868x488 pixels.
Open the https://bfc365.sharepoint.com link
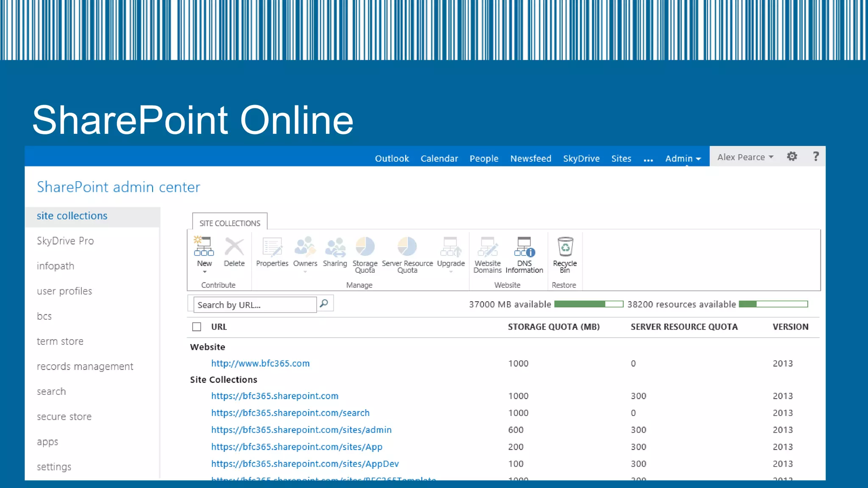pyautogui.click(x=275, y=396)
